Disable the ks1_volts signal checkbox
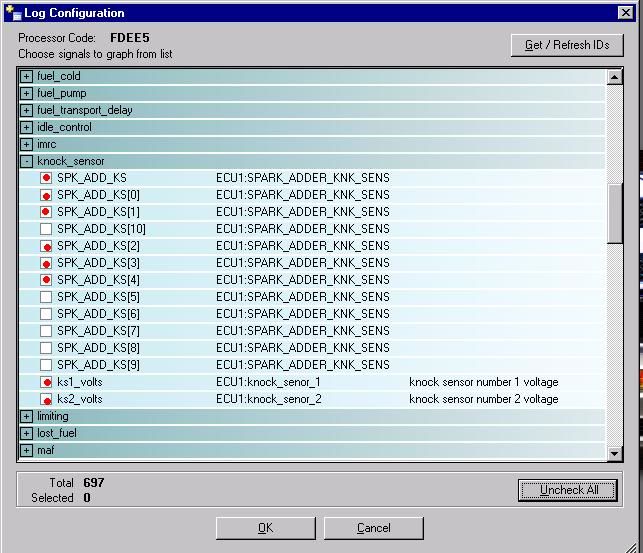The height and width of the screenshot is (553, 643). click(46, 382)
